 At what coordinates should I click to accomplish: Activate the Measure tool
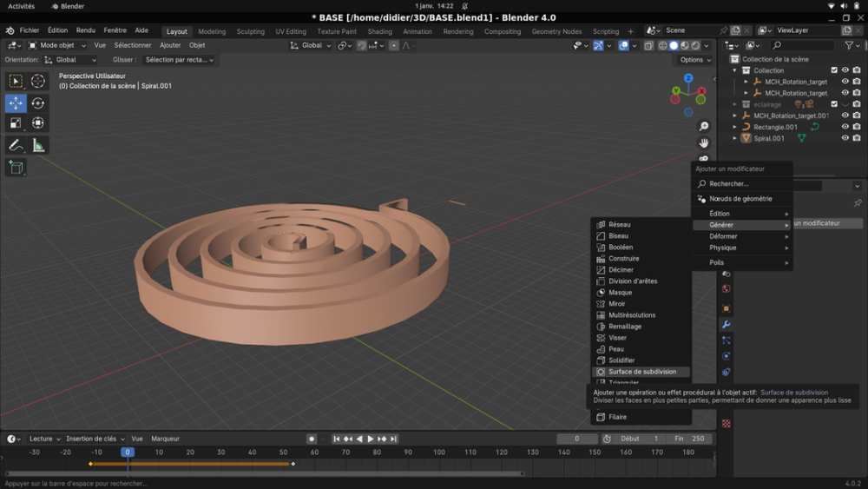click(38, 146)
